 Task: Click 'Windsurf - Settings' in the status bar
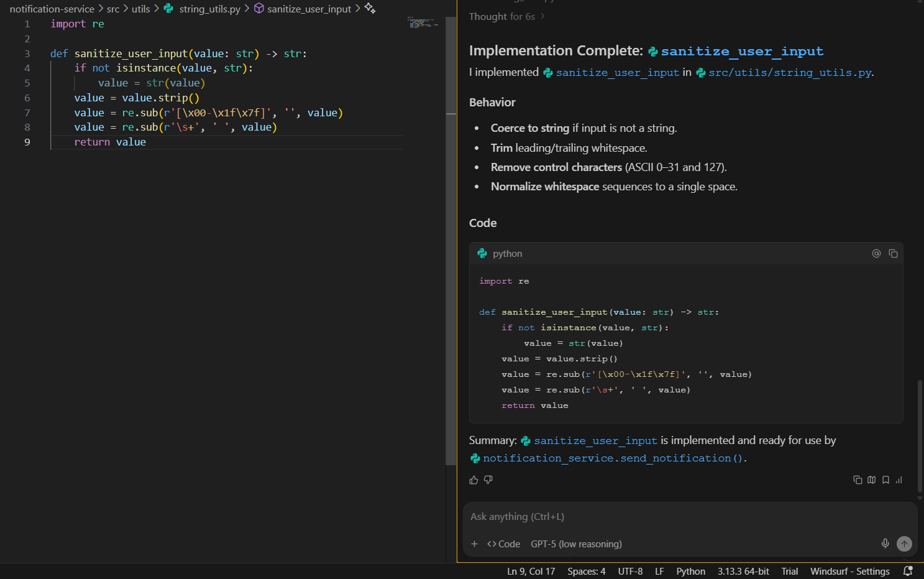point(850,570)
